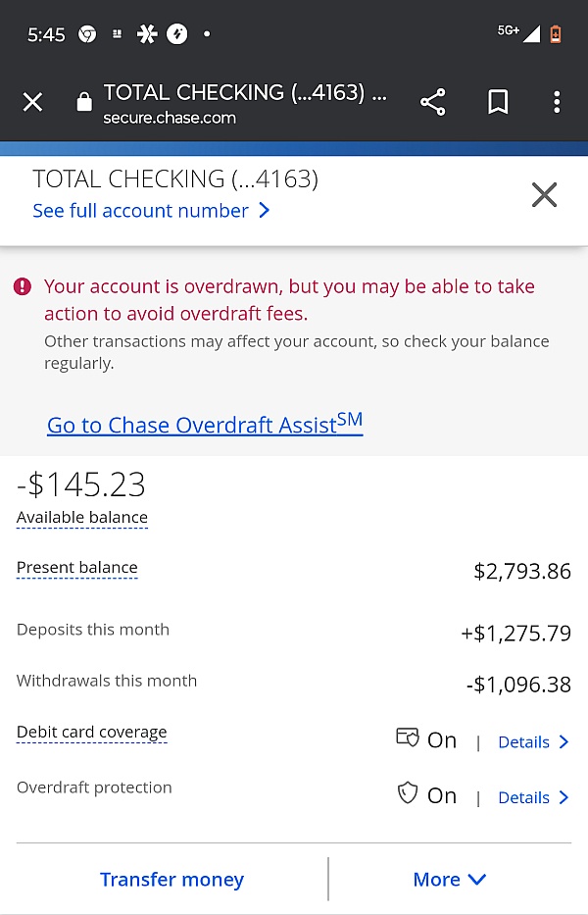Tap the Available balance label for info
The height and width of the screenshot is (915, 588).
point(82,518)
